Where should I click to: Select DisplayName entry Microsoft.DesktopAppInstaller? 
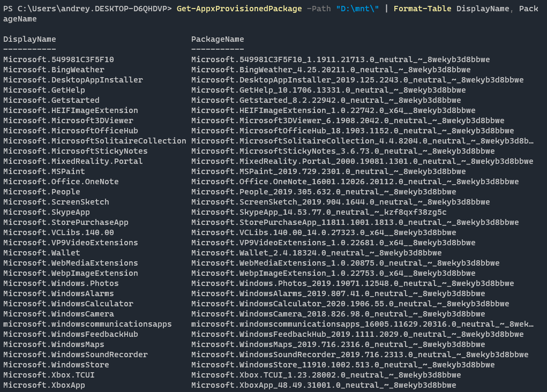pyautogui.click(x=73, y=80)
